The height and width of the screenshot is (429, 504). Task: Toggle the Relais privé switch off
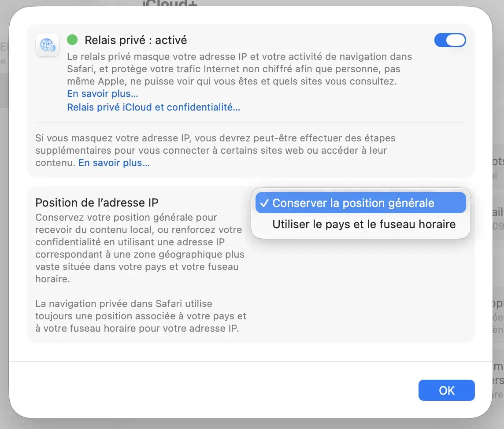(x=450, y=40)
